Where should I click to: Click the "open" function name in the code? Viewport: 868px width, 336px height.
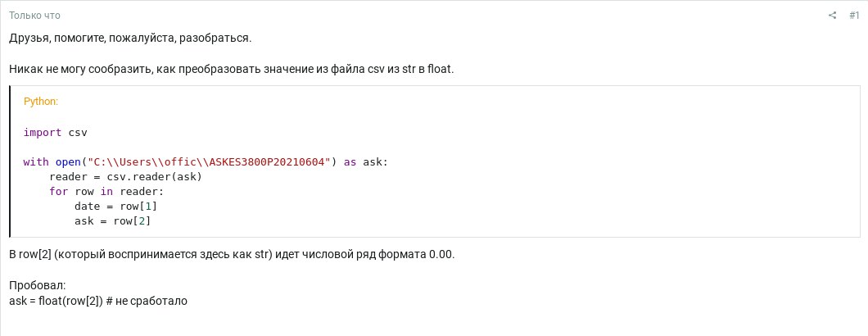68,162
